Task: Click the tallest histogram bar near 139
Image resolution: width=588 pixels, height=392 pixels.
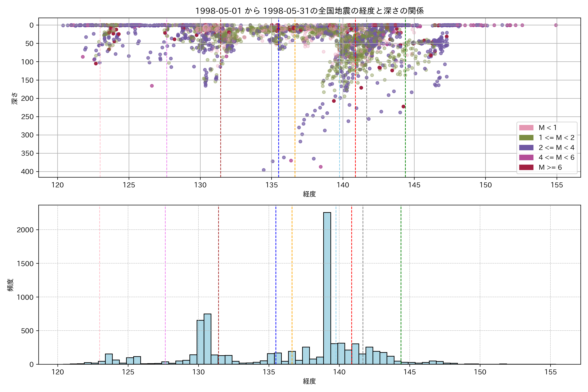Action: coord(327,287)
